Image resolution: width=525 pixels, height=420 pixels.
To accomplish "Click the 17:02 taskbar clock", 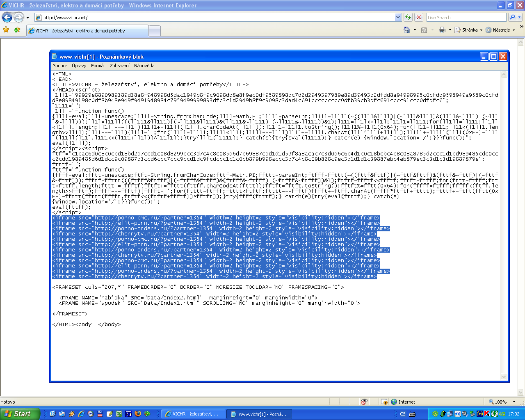I will click(x=514, y=414).
